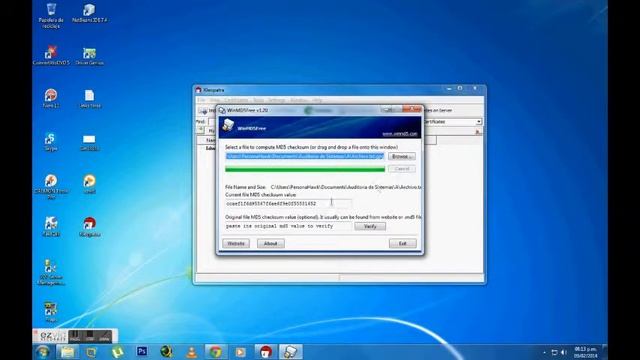Switch to Google Chrome on the taskbar

click(x=216, y=352)
